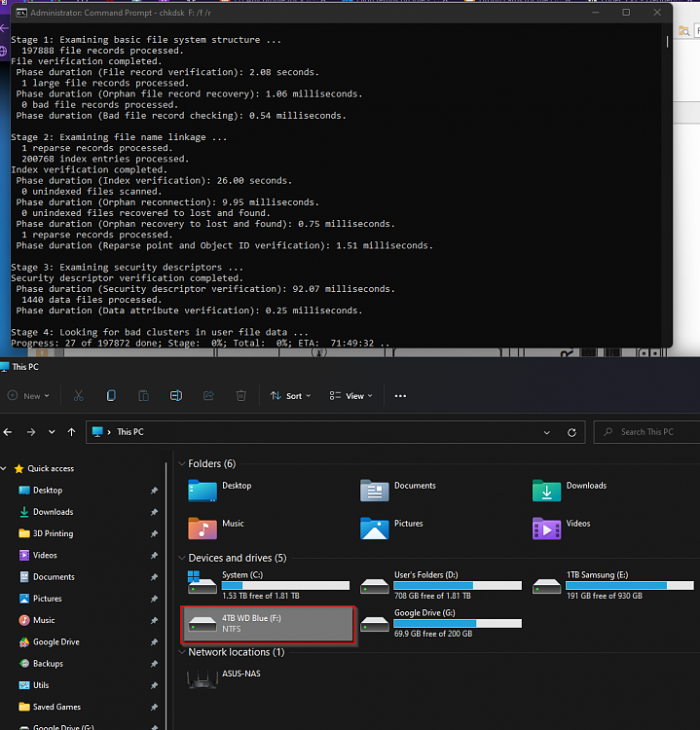
Task: Go back with the Back arrow
Action: click(x=8, y=432)
